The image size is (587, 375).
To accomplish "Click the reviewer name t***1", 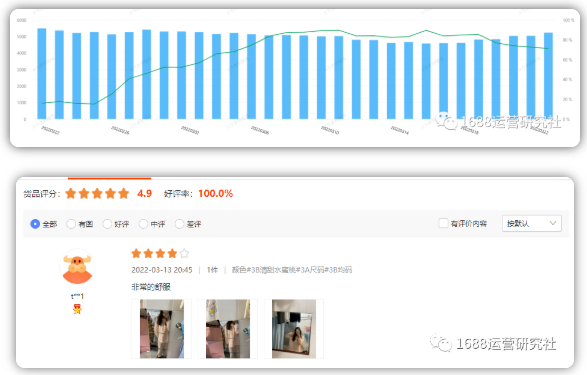I will point(77,296).
